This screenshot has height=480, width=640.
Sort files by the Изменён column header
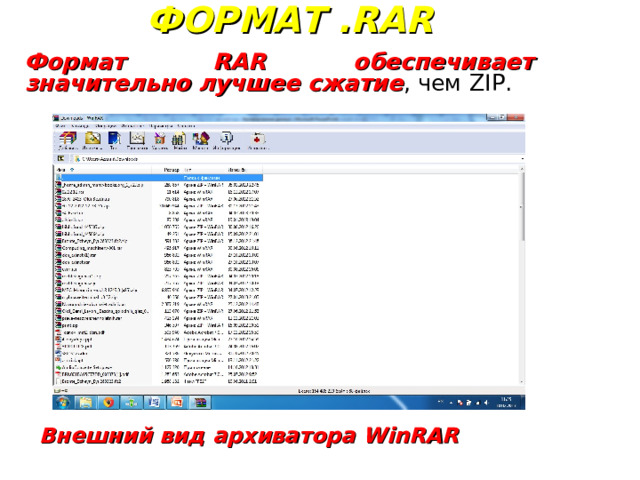(244, 169)
